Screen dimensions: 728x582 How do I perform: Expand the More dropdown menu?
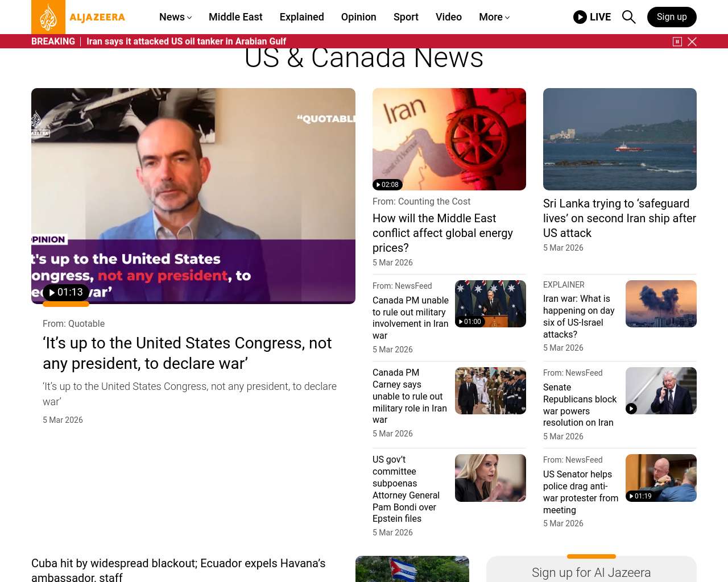point(494,17)
